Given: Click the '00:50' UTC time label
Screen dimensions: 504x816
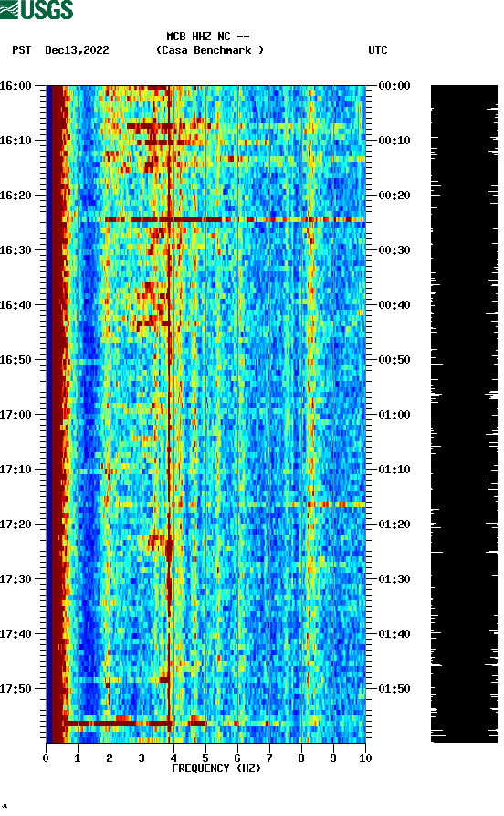Looking at the screenshot, I should (x=394, y=360).
